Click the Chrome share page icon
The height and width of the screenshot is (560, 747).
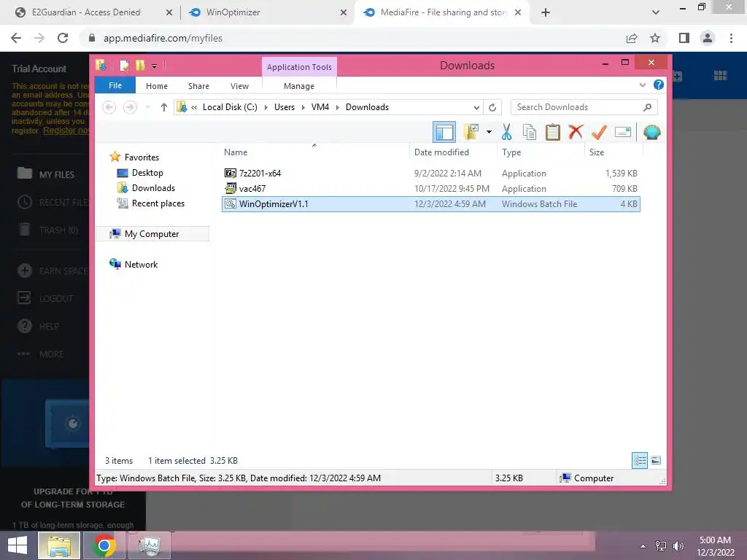632,38
